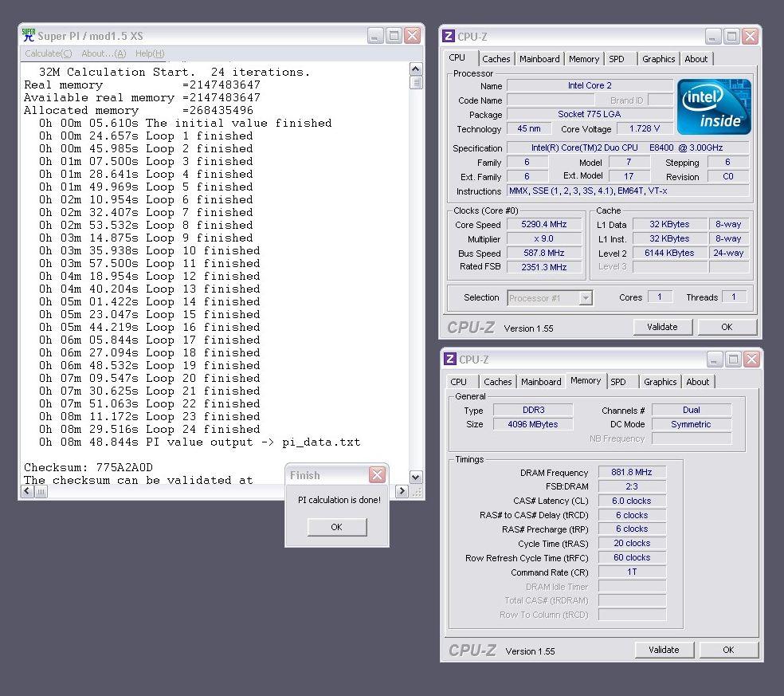Viewport: 784px width, 696px height.
Task: Switch to Mainboard tab in bottom CPU-Z window
Action: click(541, 382)
